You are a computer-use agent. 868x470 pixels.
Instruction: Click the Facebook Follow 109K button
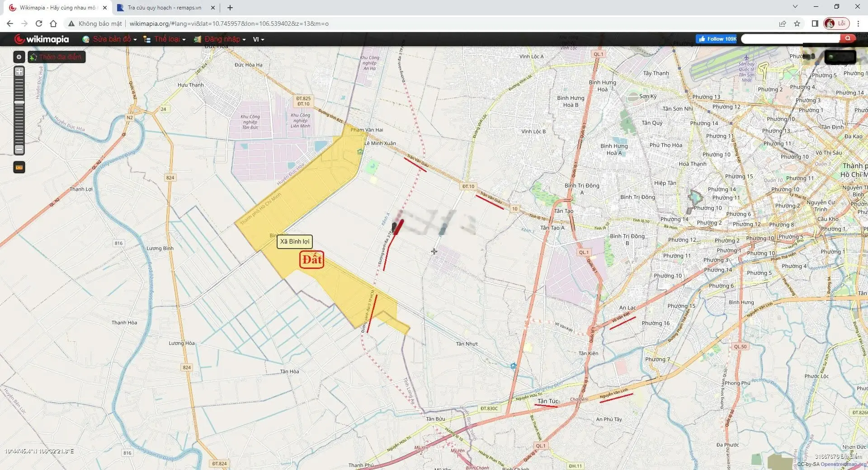(x=717, y=39)
